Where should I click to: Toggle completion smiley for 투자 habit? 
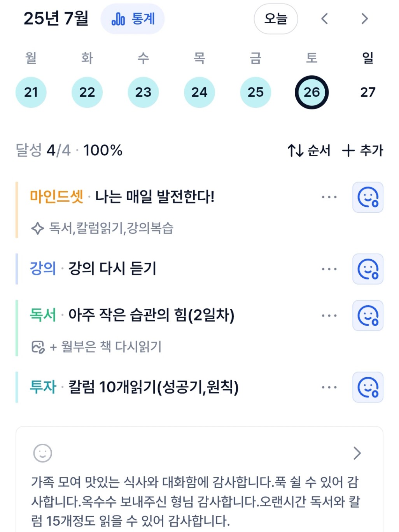pos(368,387)
